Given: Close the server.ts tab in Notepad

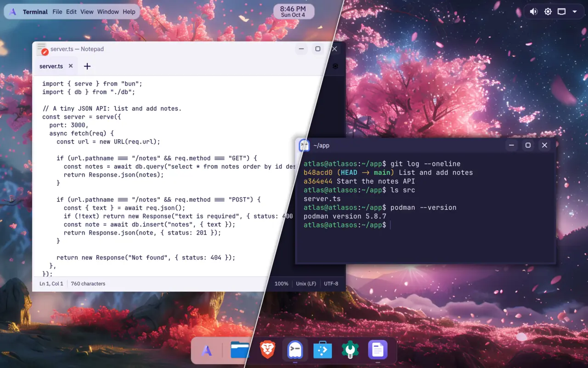Looking at the screenshot, I should click(71, 66).
